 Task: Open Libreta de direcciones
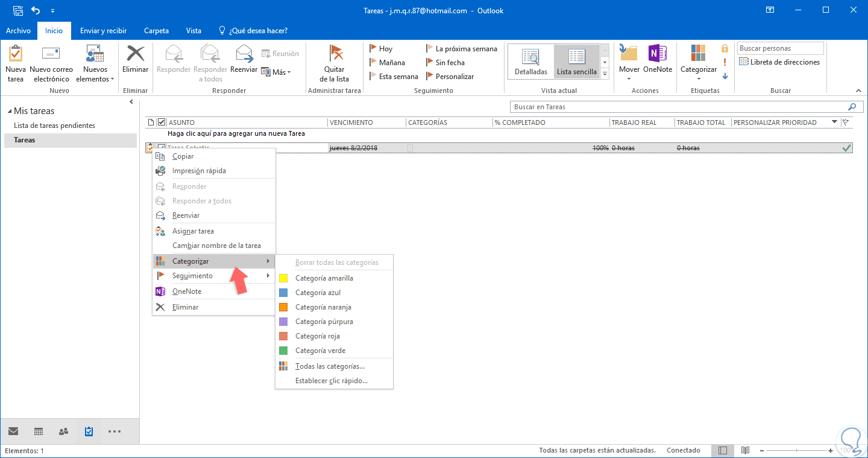pyautogui.click(x=779, y=62)
